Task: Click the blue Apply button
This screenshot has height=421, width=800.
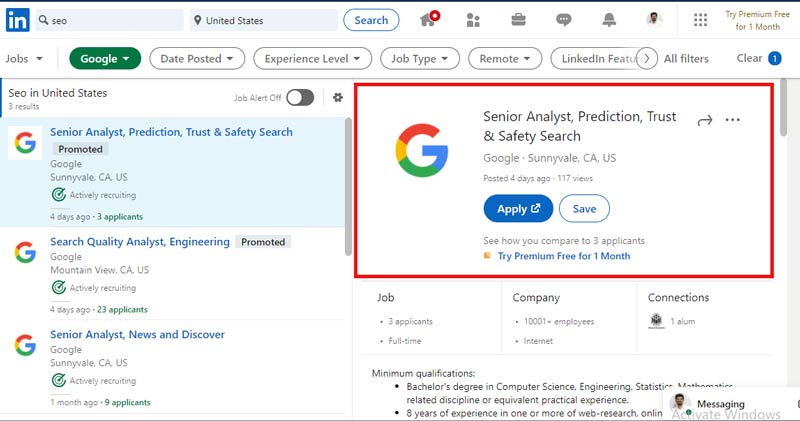Action: tap(518, 209)
